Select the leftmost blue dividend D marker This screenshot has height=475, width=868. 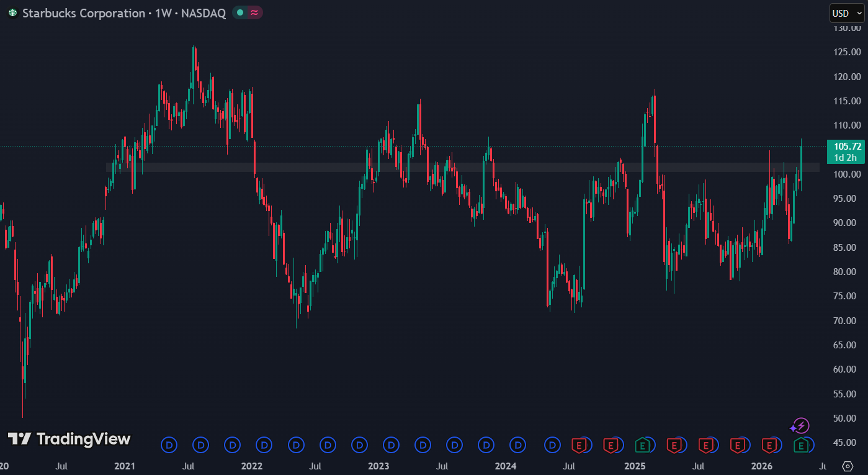pyautogui.click(x=169, y=445)
